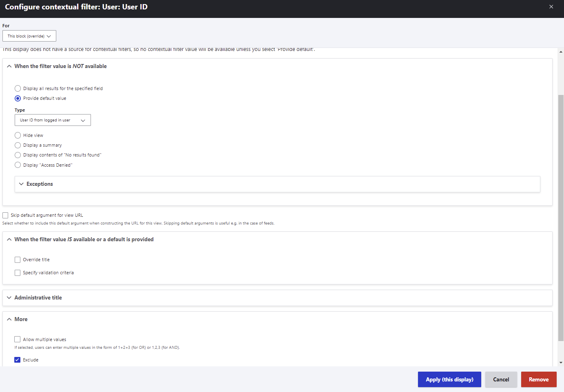Click the Remove button
The height and width of the screenshot is (392, 564).
[x=539, y=379]
